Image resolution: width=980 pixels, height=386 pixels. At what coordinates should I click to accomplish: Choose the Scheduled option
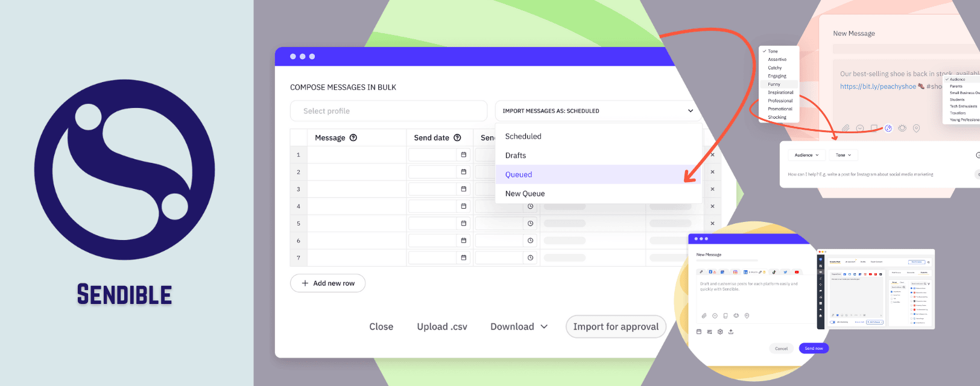598,136
